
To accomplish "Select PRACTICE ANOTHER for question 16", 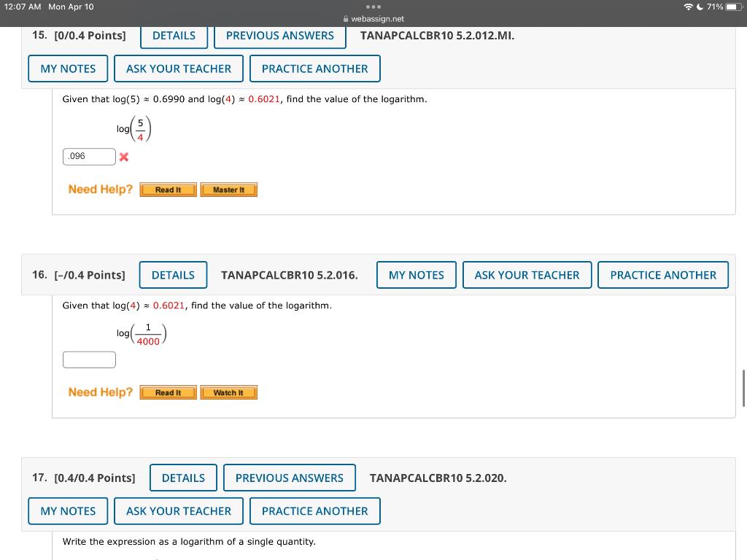I will [x=662, y=275].
